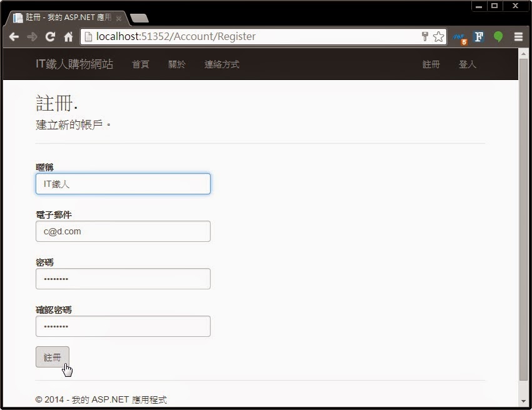Viewport: 532px width, 410px height.
Task: Close the 註冊 browser tab
Action: [118, 18]
